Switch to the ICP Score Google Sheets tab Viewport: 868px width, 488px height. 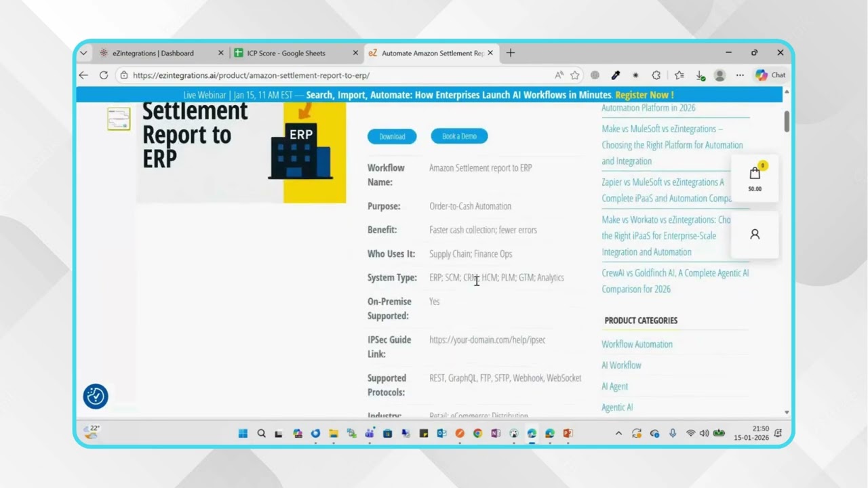pyautogui.click(x=286, y=53)
